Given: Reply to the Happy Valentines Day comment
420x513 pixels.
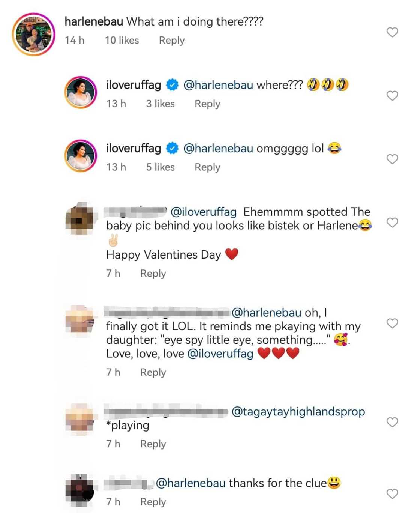Looking at the screenshot, I should point(153,274).
